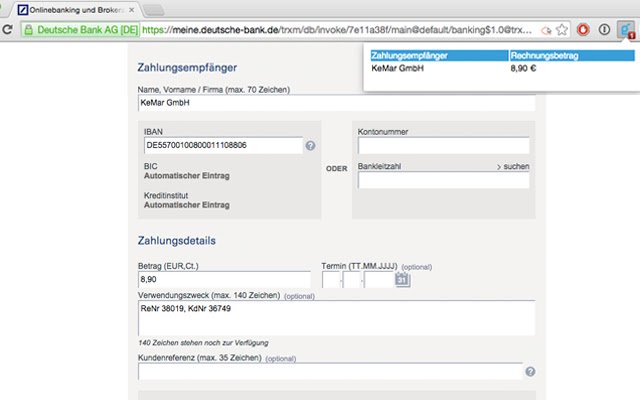
Task: Click the Zahlungsempfänger column header in popup
Action: (x=439, y=56)
